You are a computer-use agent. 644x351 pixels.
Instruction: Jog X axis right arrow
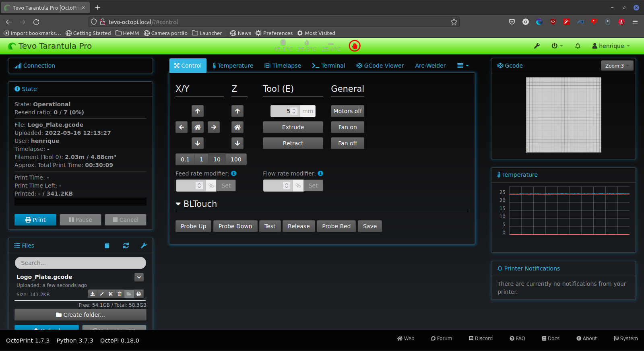214,127
